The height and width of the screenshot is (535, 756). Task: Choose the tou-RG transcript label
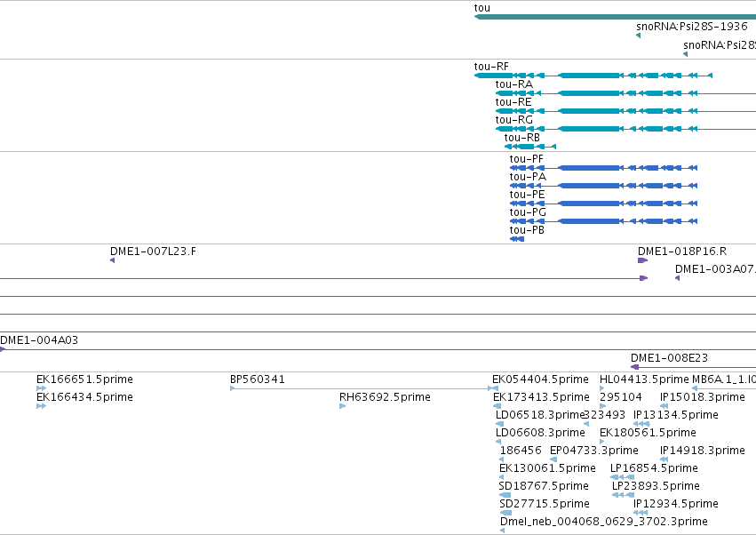coord(514,120)
